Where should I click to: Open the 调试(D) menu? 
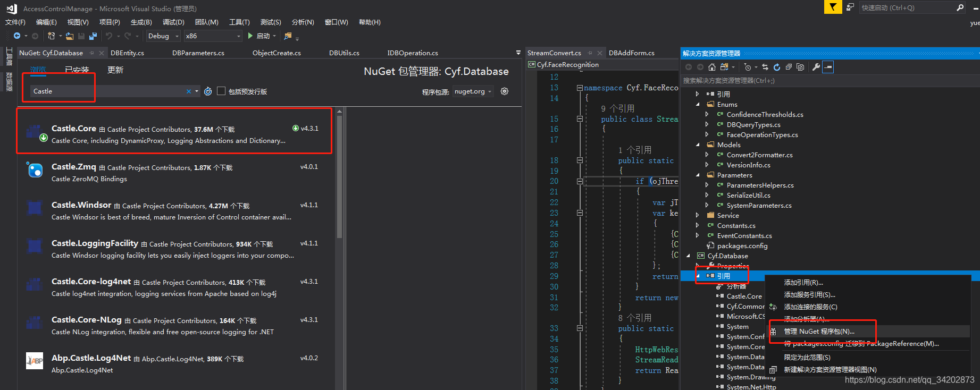173,22
